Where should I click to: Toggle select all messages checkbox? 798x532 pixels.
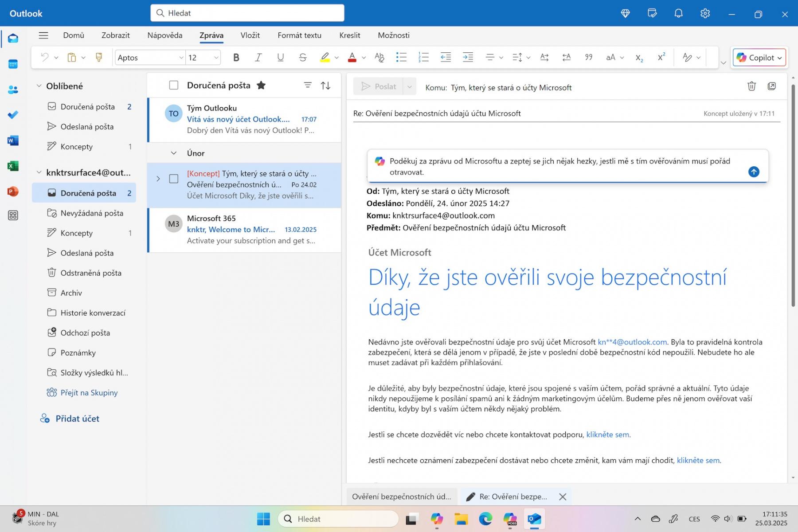pyautogui.click(x=174, y=85)
